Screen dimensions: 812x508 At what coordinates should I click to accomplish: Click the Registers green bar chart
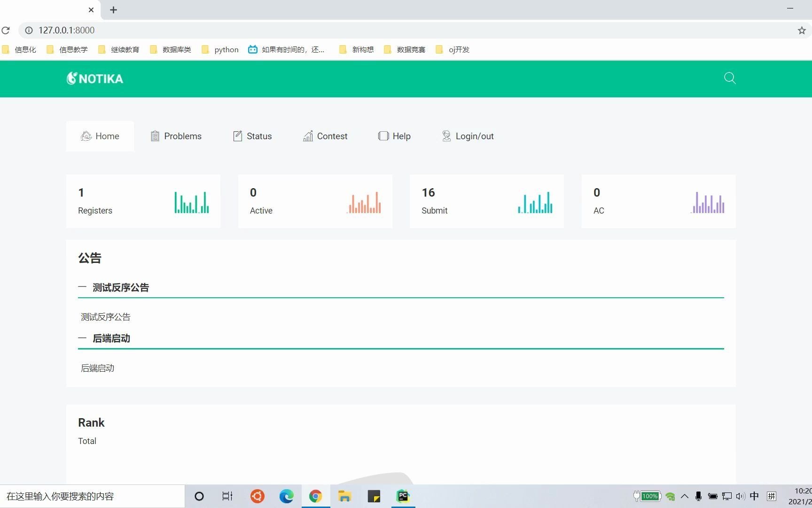click(x=192, y=202)
